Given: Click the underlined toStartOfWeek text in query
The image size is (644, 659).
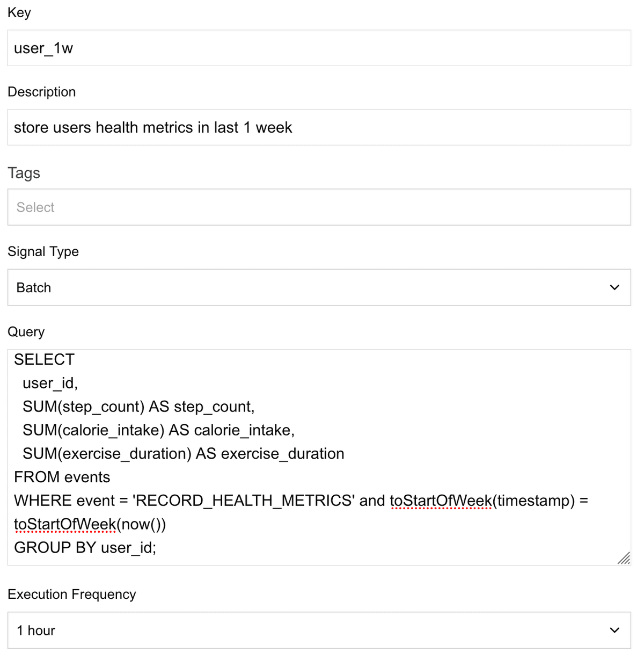Looking at the screenshot, I should coord(441,500).
